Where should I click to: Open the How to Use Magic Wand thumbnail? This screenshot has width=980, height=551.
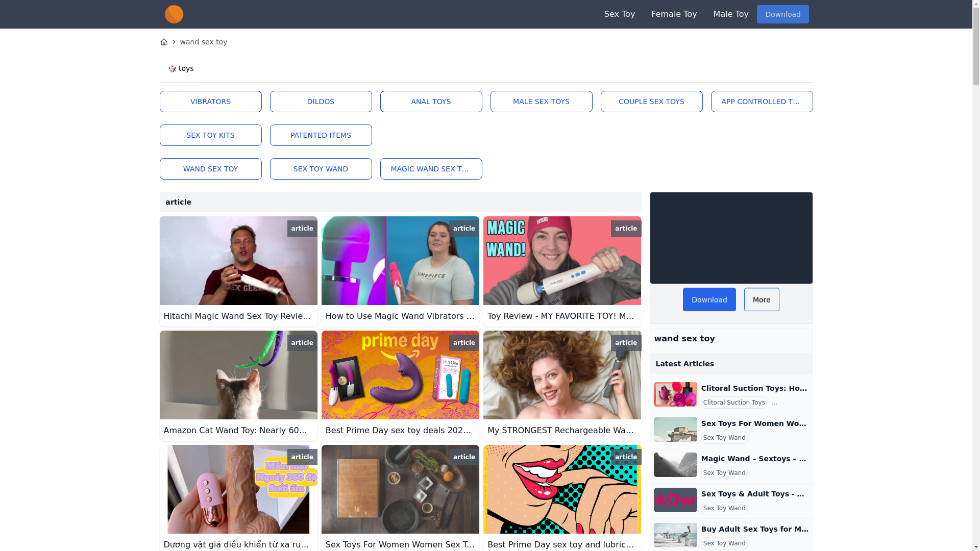click(400, 261)
